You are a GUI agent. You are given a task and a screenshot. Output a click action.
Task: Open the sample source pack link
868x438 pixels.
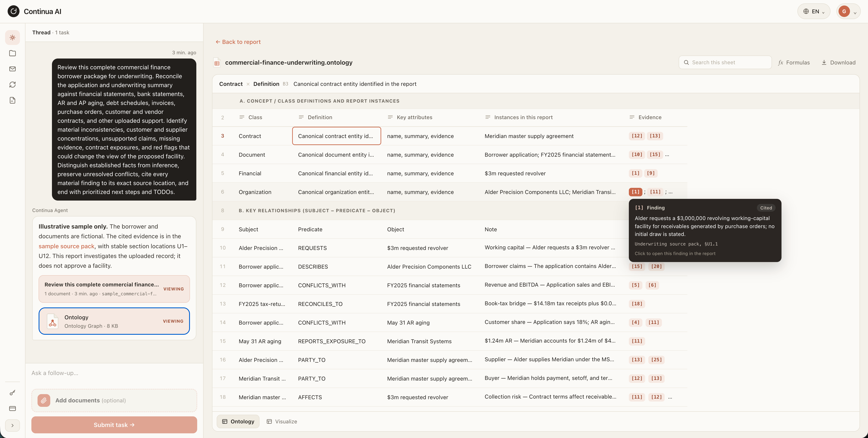point(66,246)
